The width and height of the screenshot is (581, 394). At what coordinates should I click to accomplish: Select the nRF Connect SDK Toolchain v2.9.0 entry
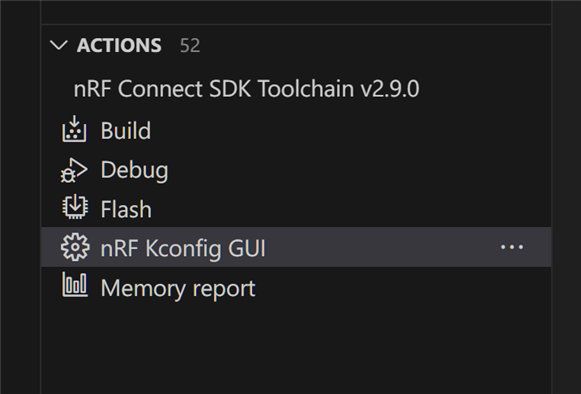[x=246, y=89]
